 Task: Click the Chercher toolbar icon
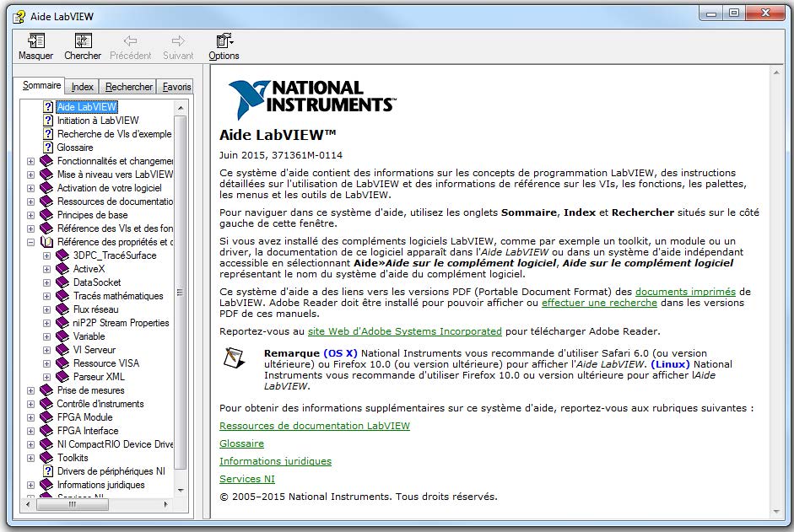(83, 40)
